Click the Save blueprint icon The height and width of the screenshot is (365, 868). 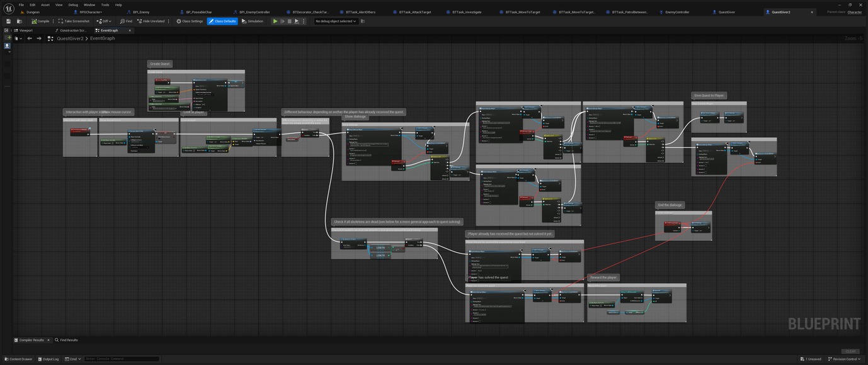(8, 21)
